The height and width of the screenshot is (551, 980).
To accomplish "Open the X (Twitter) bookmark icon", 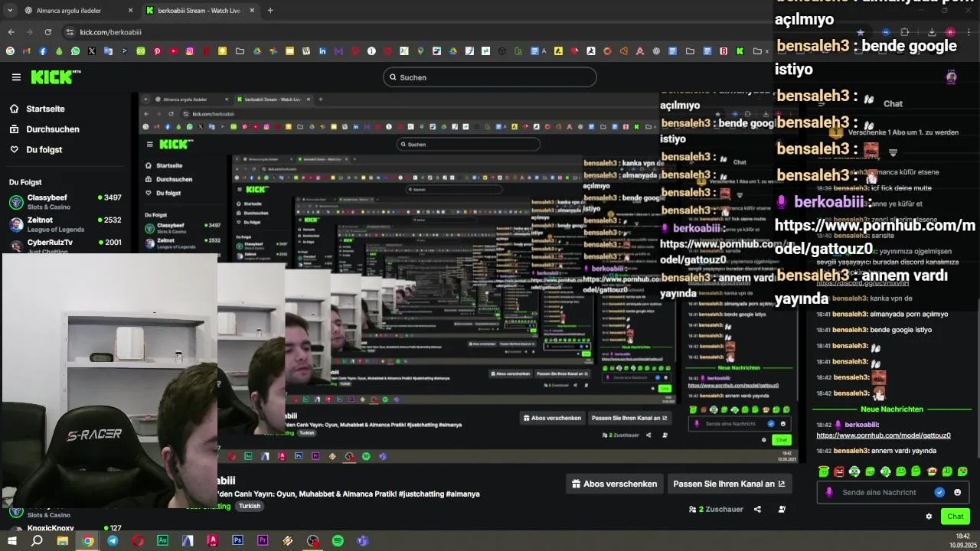I will tap(92, 51).
